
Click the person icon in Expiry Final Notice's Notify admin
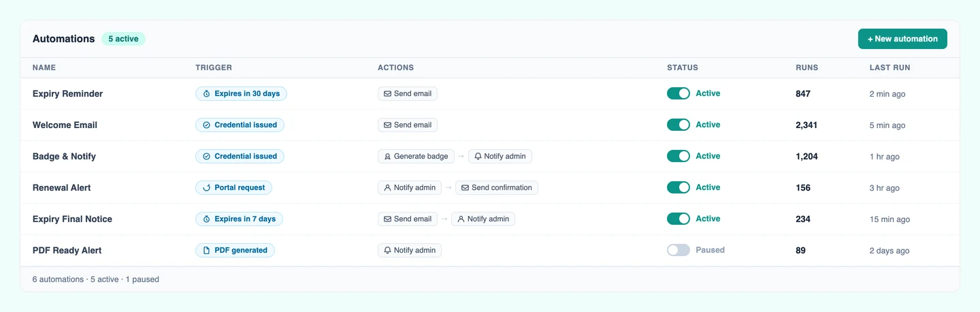[x=461, y=219]
